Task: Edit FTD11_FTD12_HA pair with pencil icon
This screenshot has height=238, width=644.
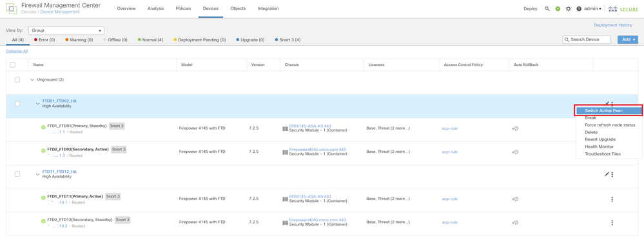Action: 607,174
